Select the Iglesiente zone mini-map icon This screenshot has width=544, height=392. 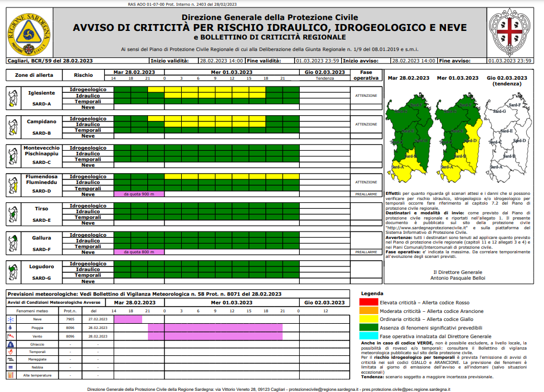pos(13,99)
